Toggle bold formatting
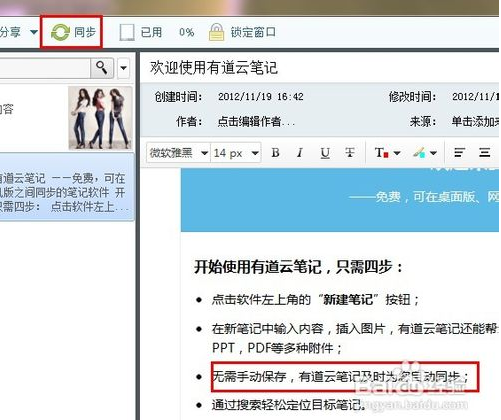Image resolution: width=501 pixels, height=420 pixels. coord(275,153)
